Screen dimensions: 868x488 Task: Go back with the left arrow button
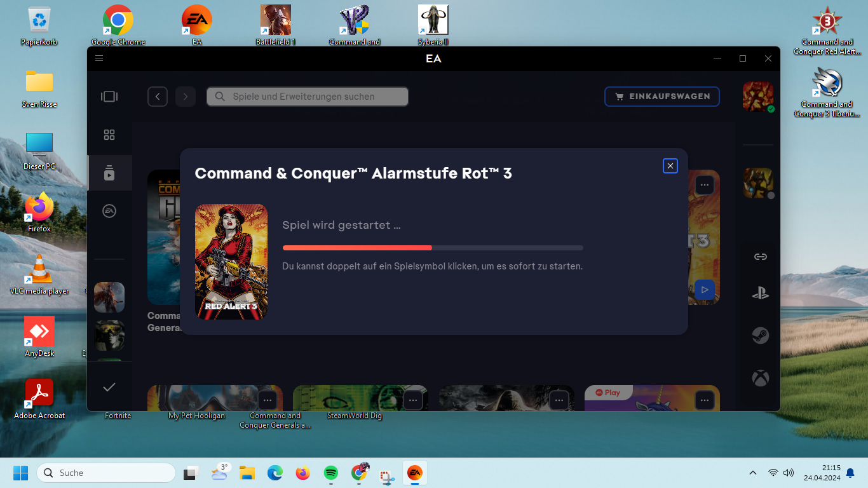pyautogui.click(x=158, y=97)
